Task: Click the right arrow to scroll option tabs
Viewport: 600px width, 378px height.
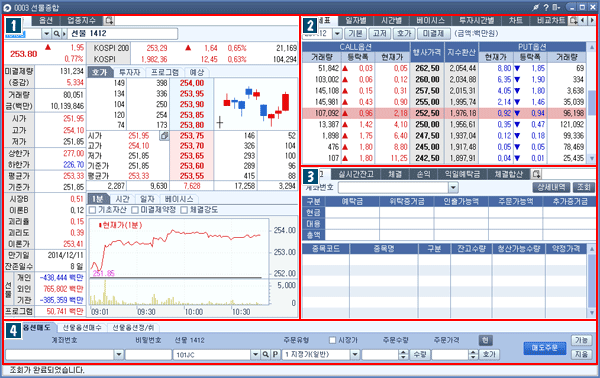Action: [592, 20]
